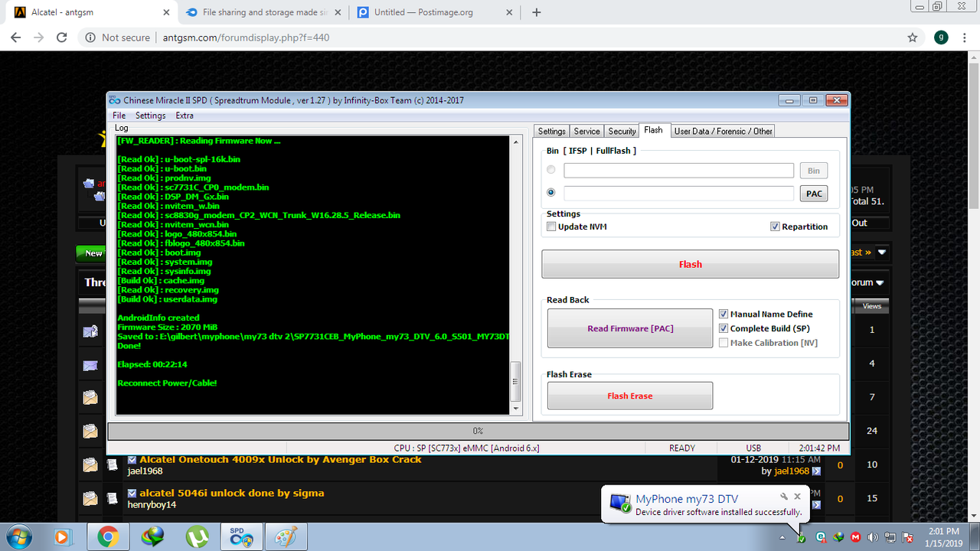Switch to the Alcatel - antgsm tab

coord(90,12)
